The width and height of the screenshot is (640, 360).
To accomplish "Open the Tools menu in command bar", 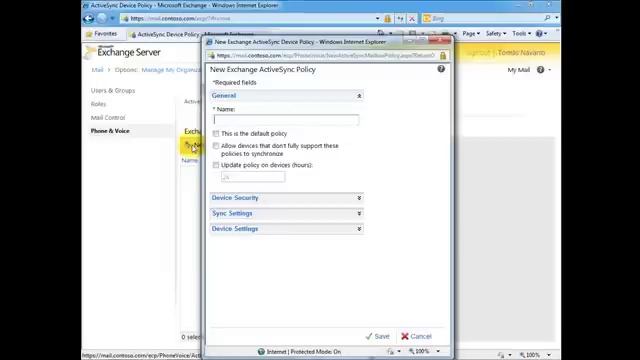I will click(521, 33).
